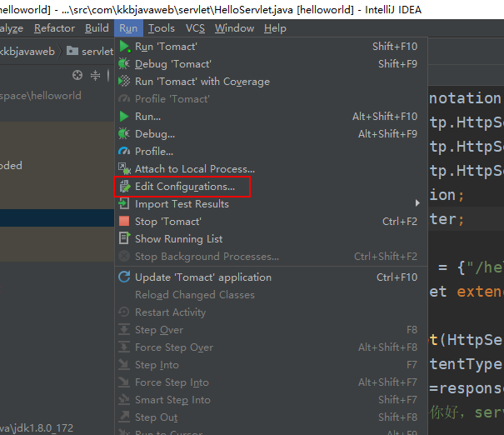Click the green play icon beside Run...
This screenshot has width=504, height=435.
pos(124,117)
